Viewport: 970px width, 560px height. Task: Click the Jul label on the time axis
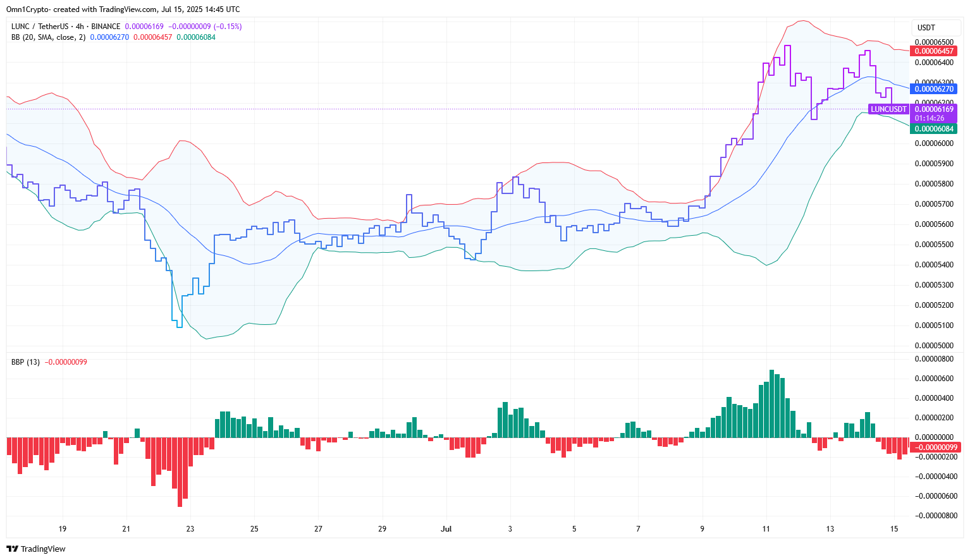(x=446, y=529)
